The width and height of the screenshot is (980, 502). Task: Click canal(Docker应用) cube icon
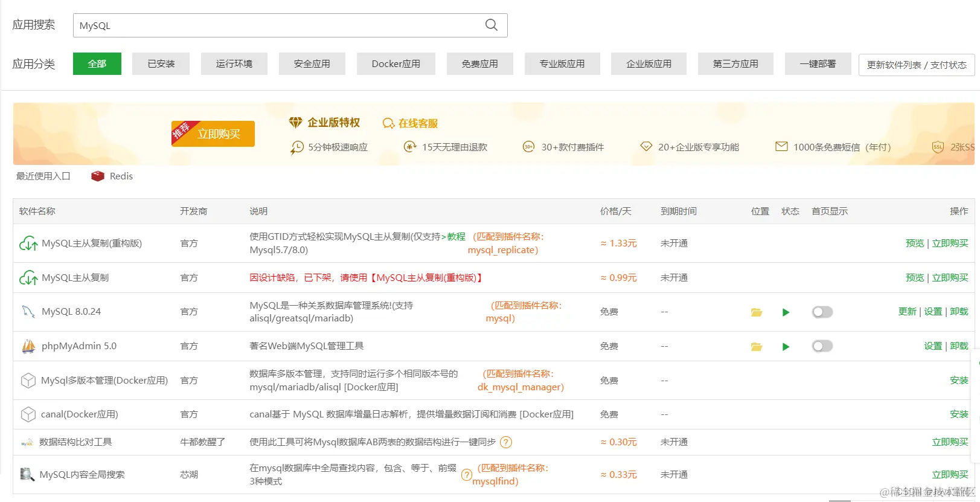pyautogui.click(x=28, y=414)
